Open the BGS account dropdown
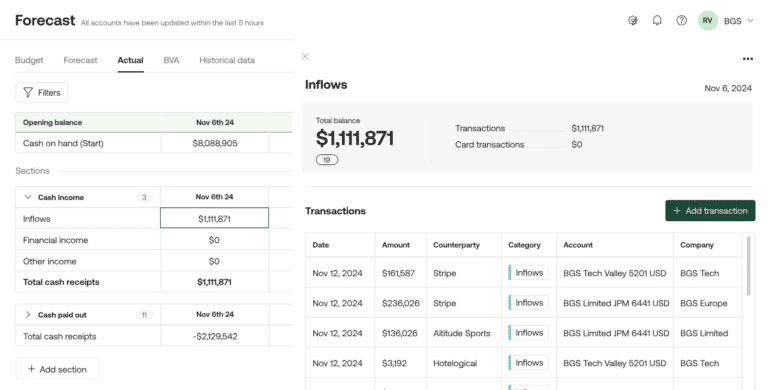Screen dimensions: 768x390 click(x=739, y=21)
